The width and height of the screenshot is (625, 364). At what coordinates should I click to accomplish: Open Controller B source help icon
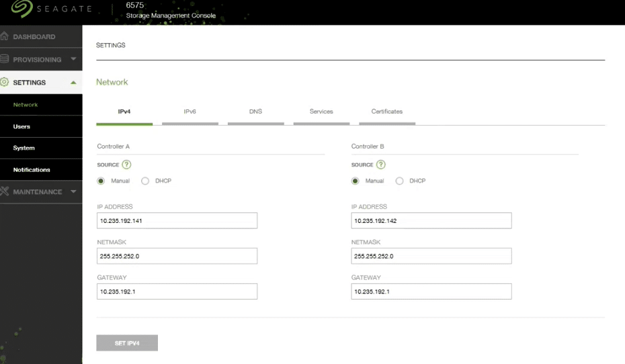pos(380,165)
